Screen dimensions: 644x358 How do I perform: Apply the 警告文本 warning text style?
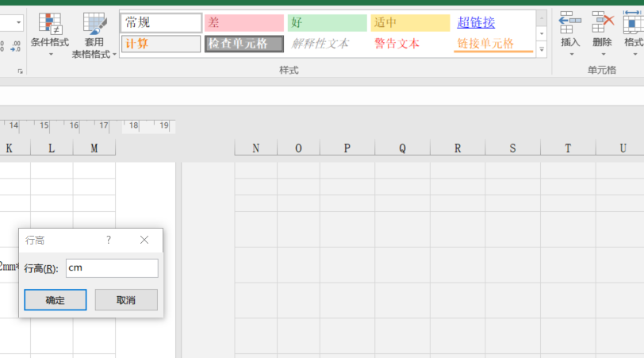pyautogui.click(x=410, y=44)
